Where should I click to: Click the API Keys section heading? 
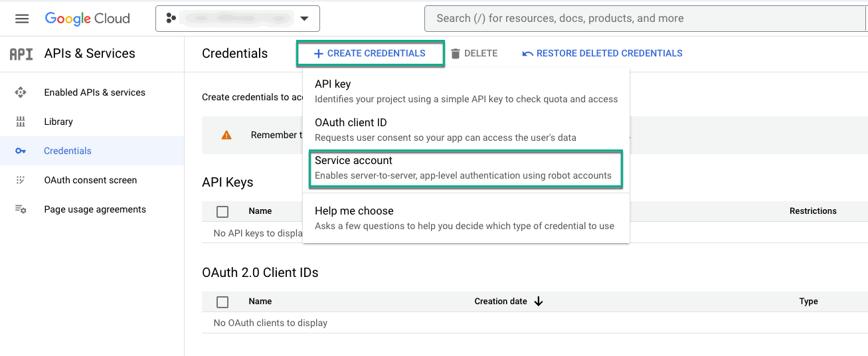[x=228, y=183]
